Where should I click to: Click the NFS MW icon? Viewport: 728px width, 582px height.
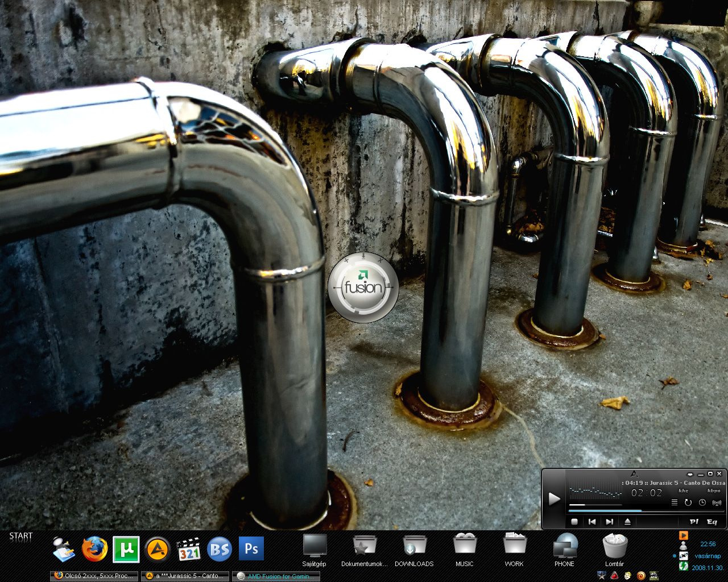point(654,575)
